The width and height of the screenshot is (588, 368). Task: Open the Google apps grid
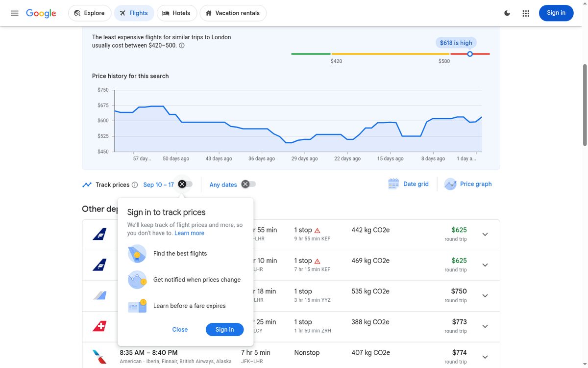[526, 13]
